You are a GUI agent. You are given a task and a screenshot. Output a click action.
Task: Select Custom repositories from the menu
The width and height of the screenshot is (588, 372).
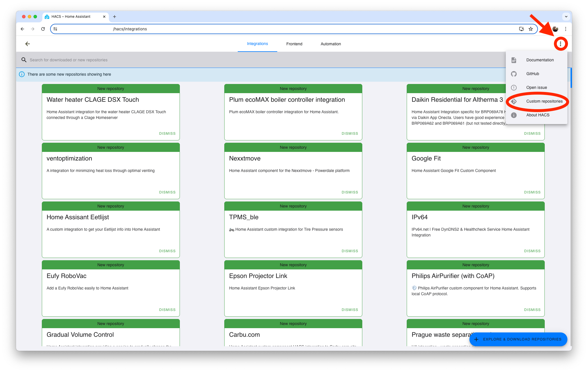(544, 101)
